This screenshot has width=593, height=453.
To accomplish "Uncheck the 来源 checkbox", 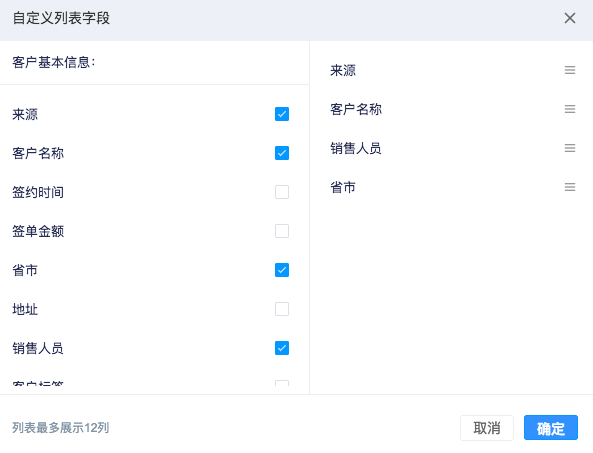I will (x=282, y=114).
